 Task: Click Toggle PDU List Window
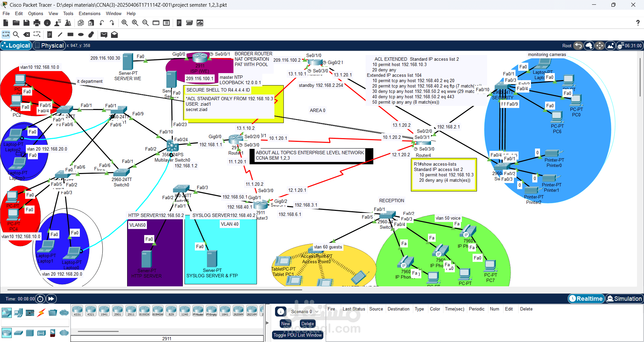(x=298, y=335)
